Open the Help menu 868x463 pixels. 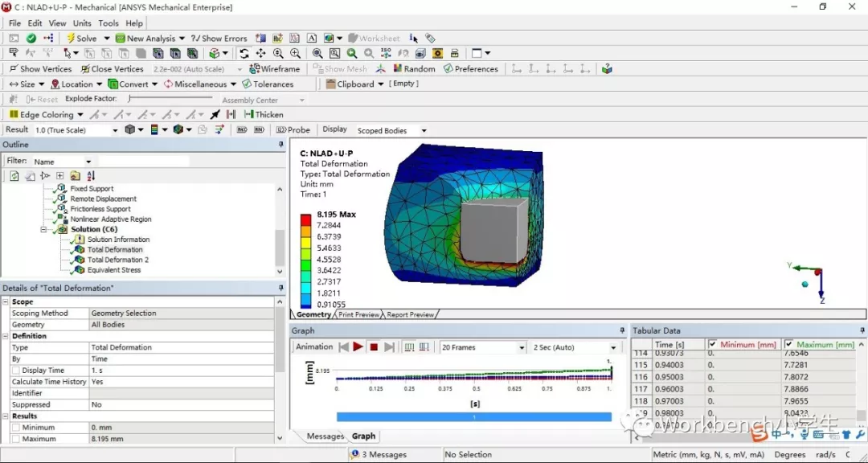coord(134,23)
